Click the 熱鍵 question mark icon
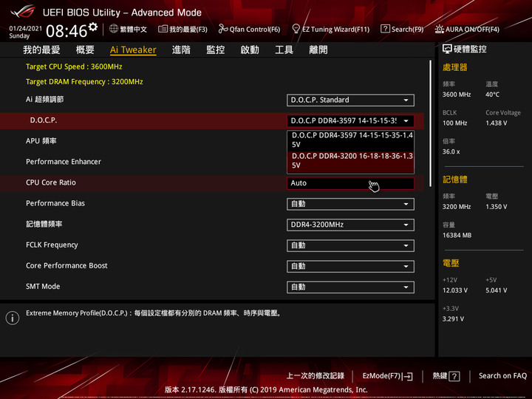The image size is (532, 399). (x=454, y=376)
